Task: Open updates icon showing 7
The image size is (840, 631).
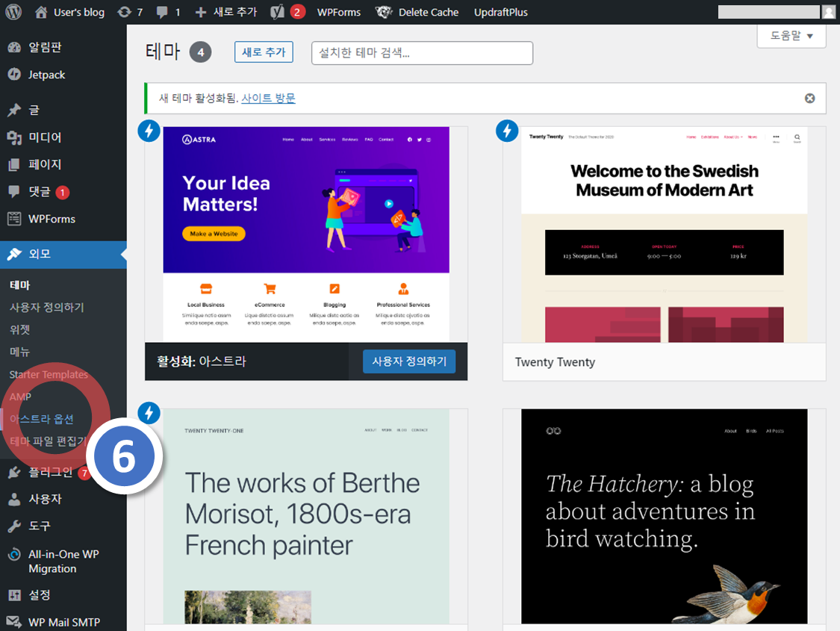Action: (x=124, y=12)
